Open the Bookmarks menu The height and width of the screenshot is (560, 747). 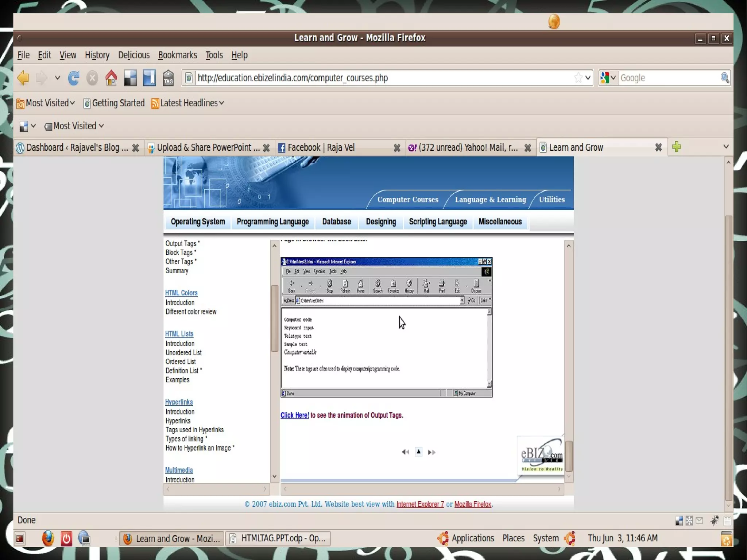177,55
